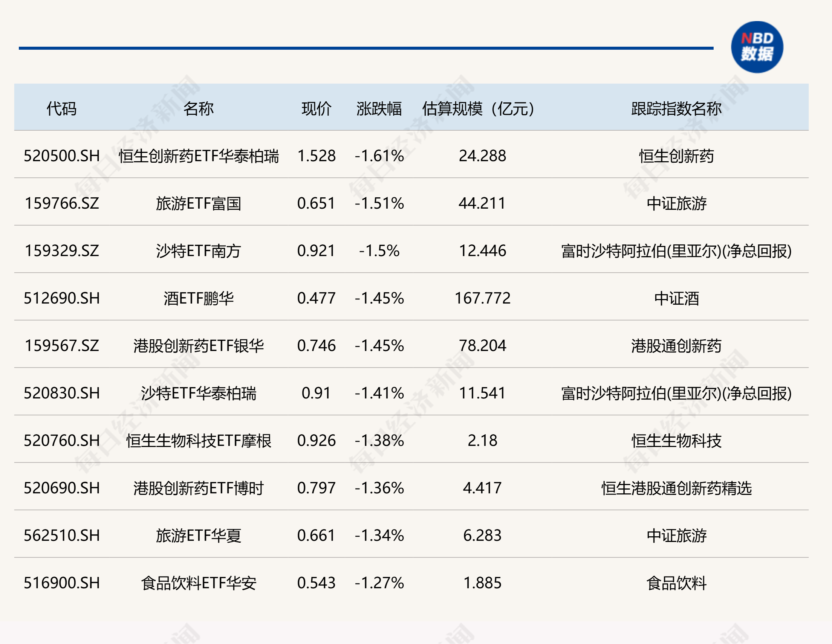
Task: Click change value -1.27%
Action: pos(379,583)
